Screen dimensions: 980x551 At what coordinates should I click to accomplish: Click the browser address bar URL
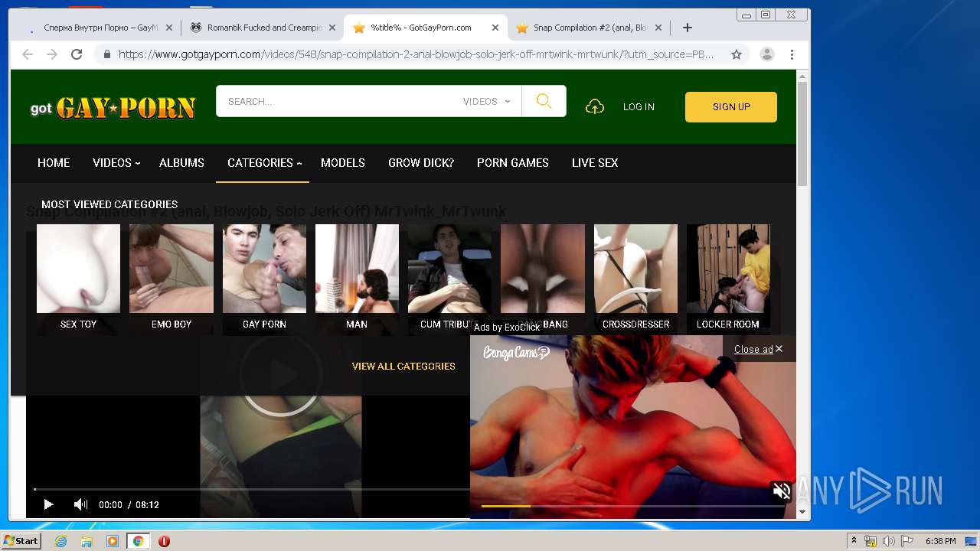tap(416, 54)
